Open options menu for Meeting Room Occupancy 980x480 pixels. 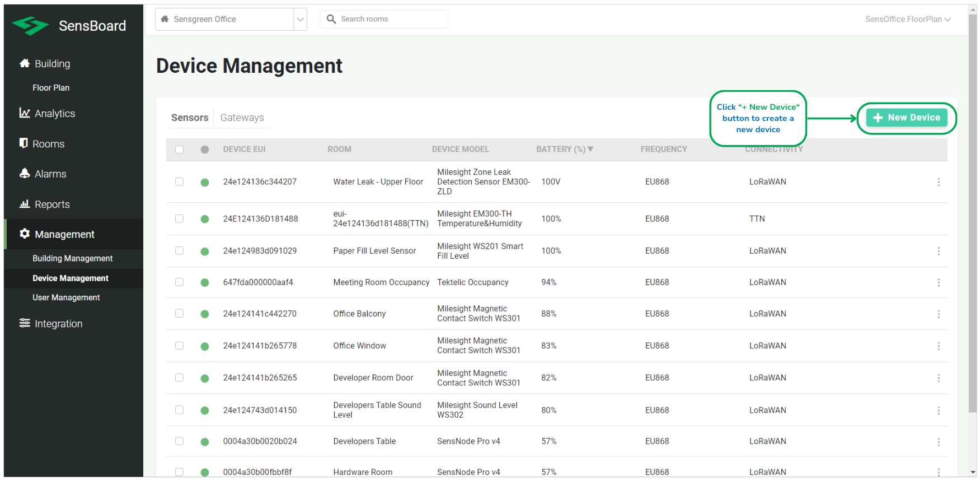tap(939, 283)
